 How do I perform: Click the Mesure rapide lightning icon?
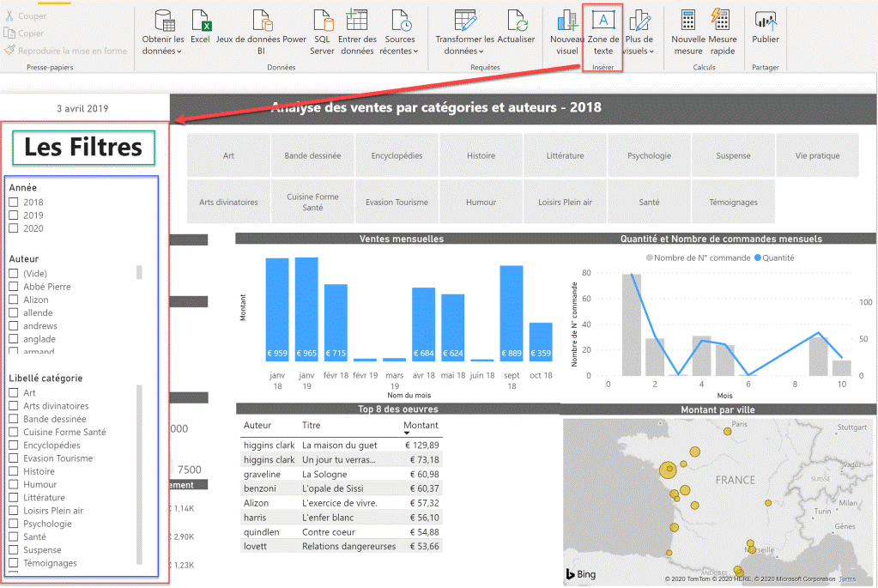click(721, 20)
